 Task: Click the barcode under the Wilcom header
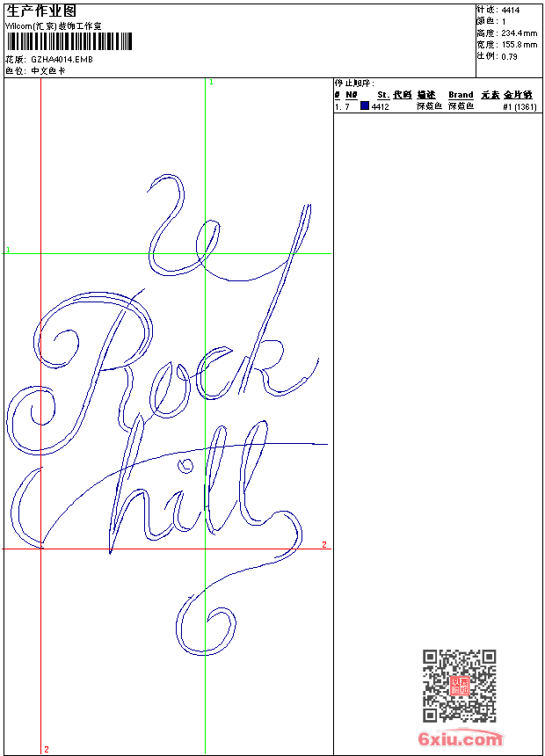coord(69,41)
